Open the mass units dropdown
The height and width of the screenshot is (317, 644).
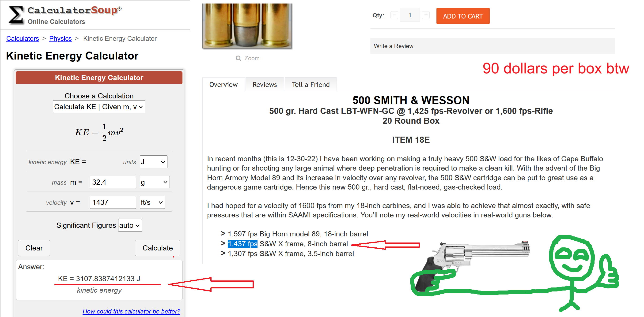[154, 182]
